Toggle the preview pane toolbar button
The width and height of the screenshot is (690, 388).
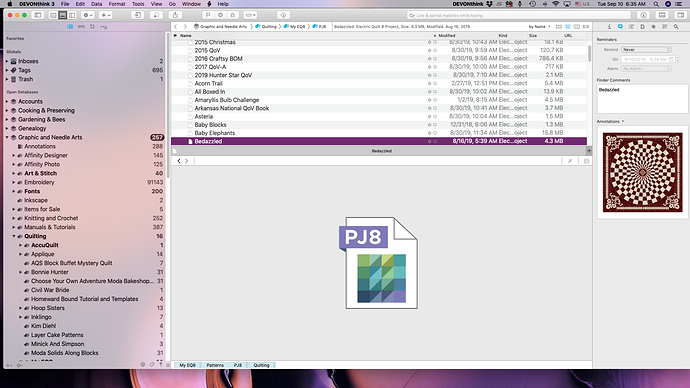pos(662,15)
